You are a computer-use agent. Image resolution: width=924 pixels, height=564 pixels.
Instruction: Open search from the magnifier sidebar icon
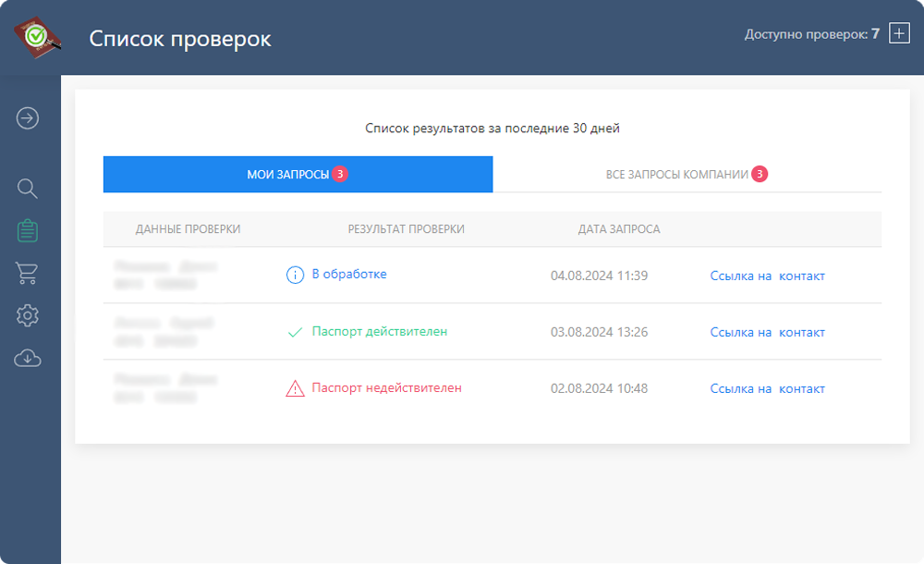pos(28,189)
